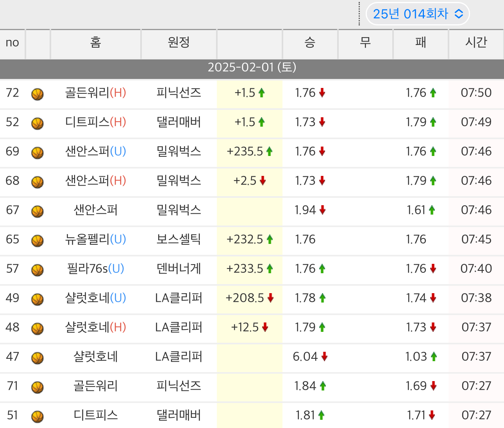
Task: Click 골든워리(H) home team in row 72
Action: point(96,93)
